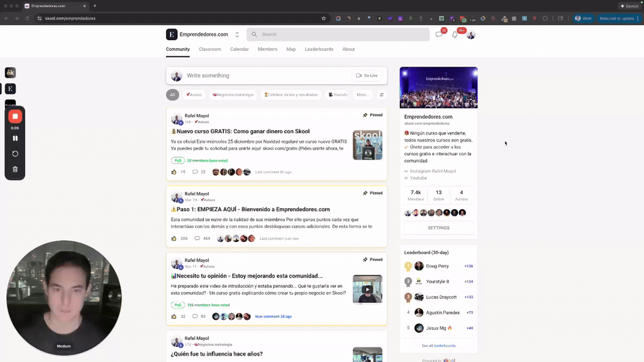Click the Relaunch to update button

tap(619, 18)
